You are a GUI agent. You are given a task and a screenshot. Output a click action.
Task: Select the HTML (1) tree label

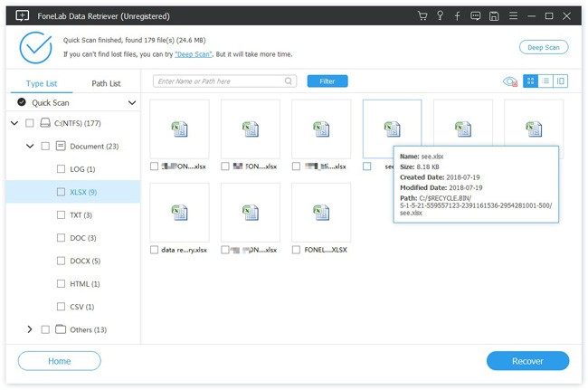[85, 283]
